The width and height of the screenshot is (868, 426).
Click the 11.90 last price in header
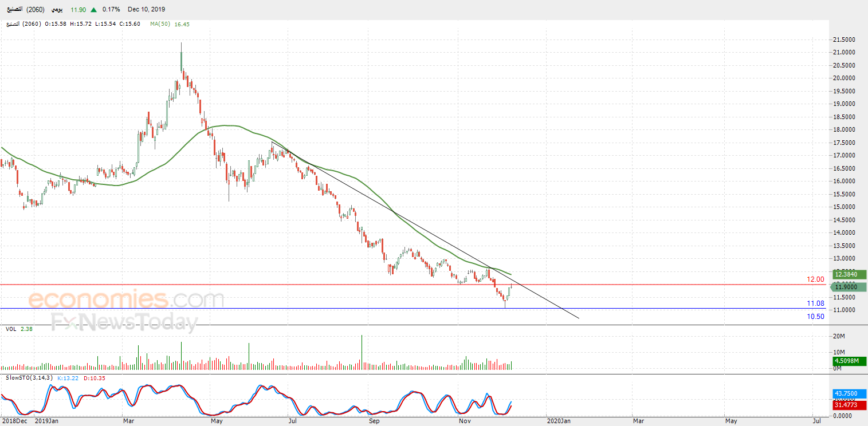78,9
